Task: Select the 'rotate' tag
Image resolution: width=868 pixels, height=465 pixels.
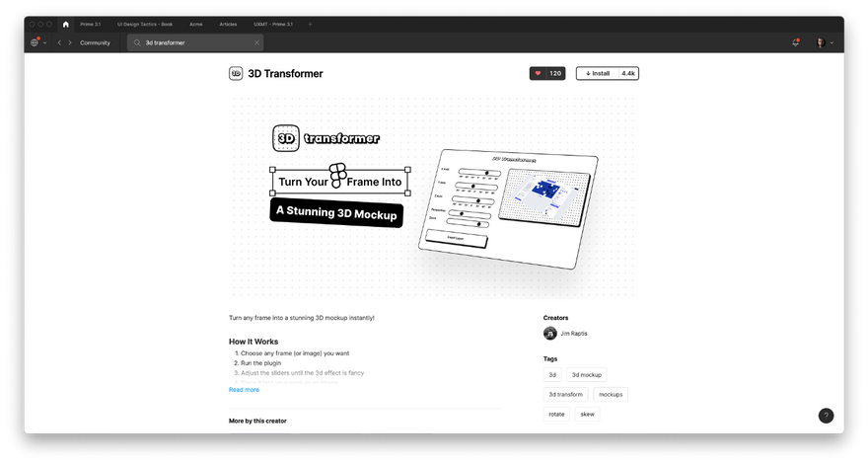Action: (556, 414)
